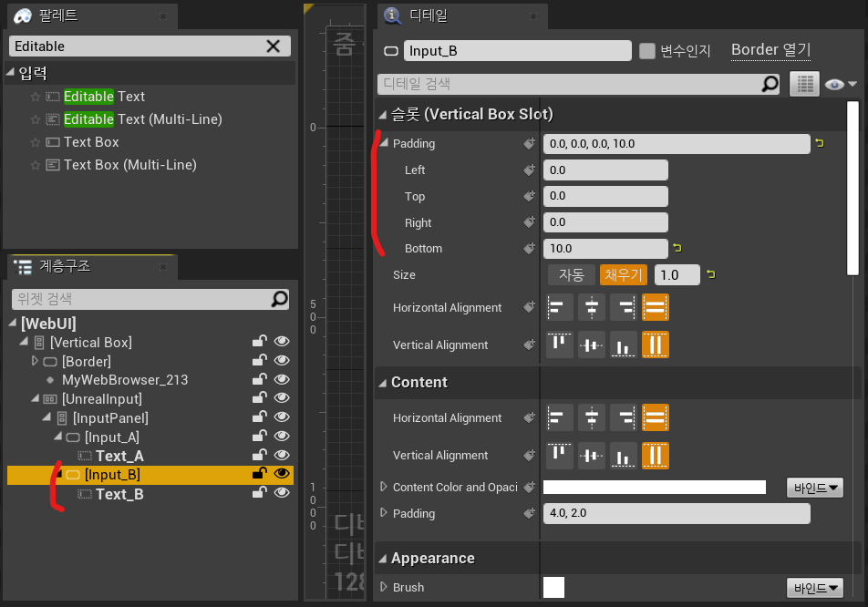
Task: Toggle lock on MyWebBrowser_213 widget
Action: tap(260, 380)
